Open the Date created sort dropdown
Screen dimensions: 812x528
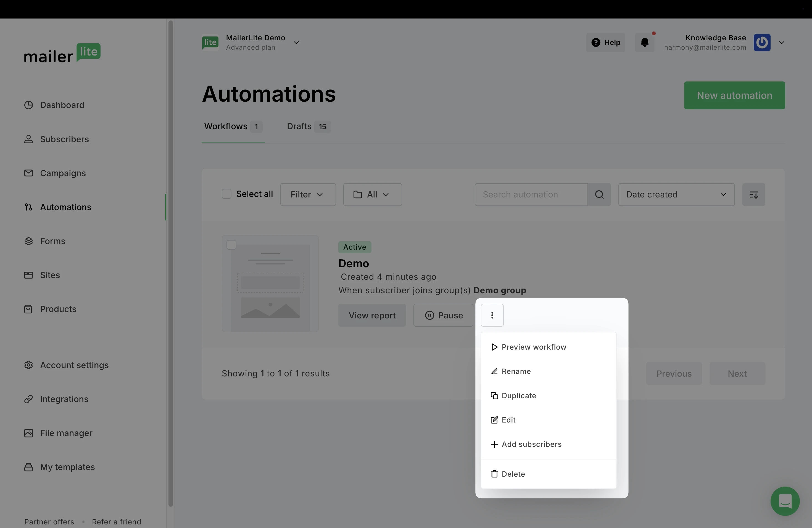pyautogui.click(x=676, y=194)
